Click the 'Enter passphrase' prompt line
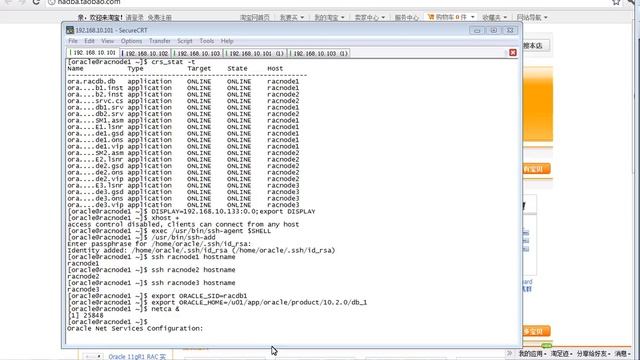The width and height of the screenshot is (640, 360). click(160, 244)
